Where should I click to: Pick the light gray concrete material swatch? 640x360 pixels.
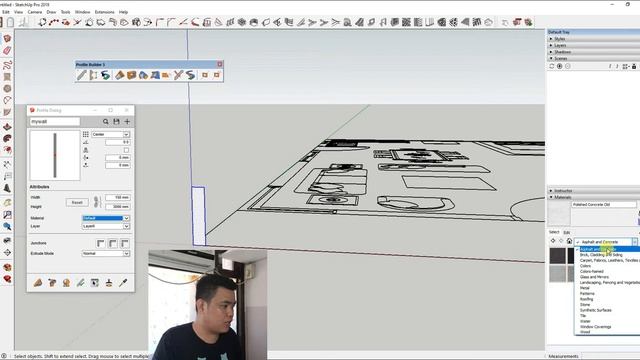click(x=558, y=274)
